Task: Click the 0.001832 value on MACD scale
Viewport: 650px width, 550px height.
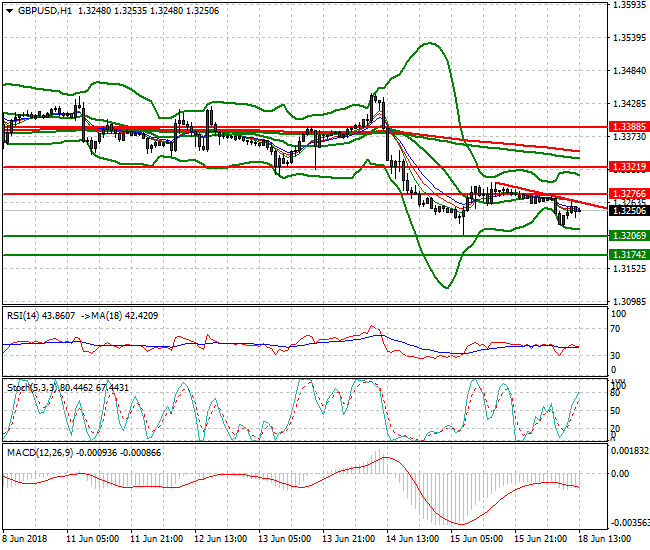Action: [x=628, y=452]
